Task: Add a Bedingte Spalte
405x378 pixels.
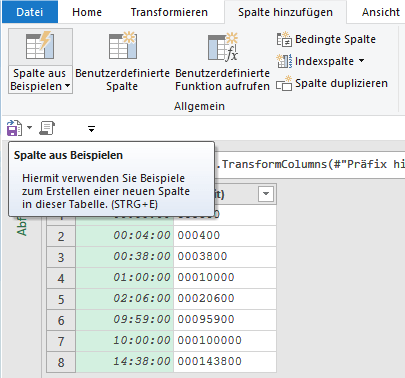Action: (x=326, y=39)
